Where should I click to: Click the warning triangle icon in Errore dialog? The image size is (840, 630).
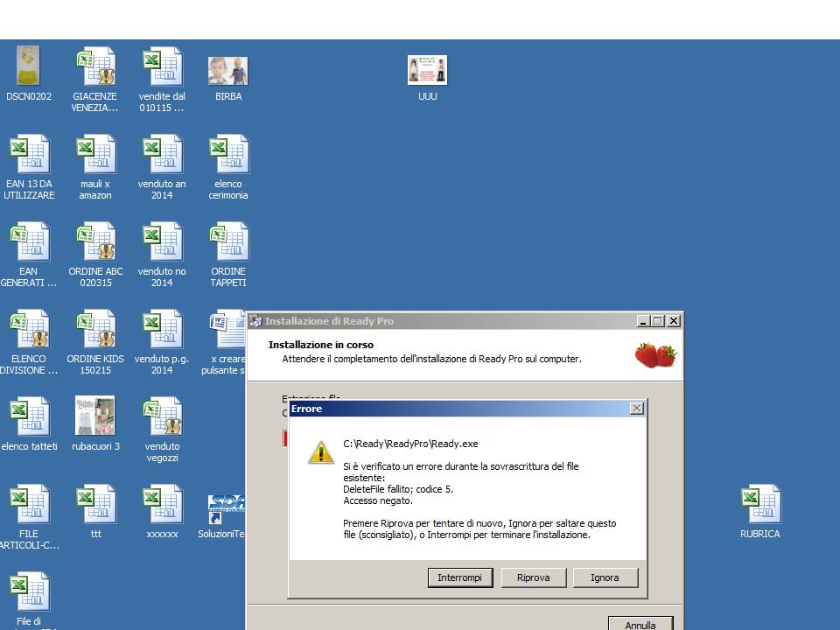321,452
